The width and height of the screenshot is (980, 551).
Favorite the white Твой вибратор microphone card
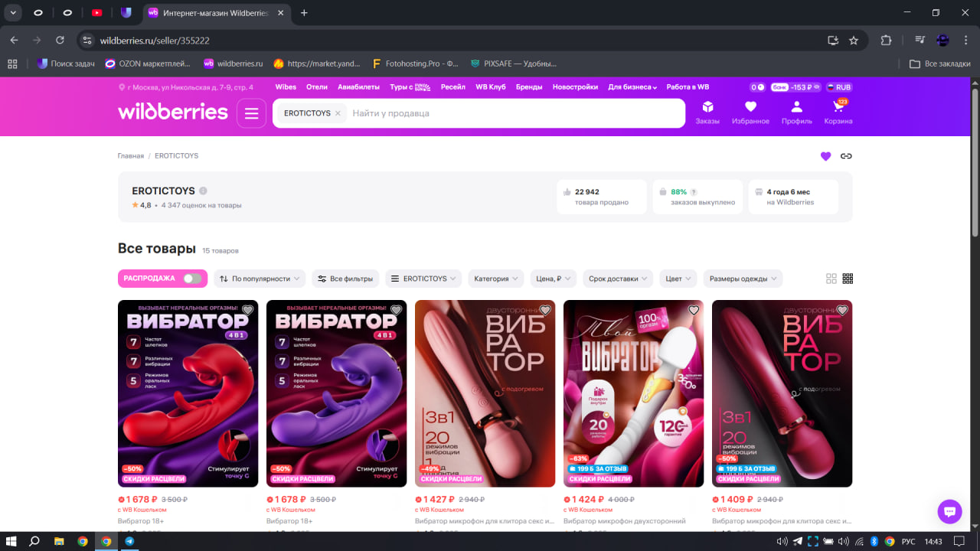(x=693, y=310)
